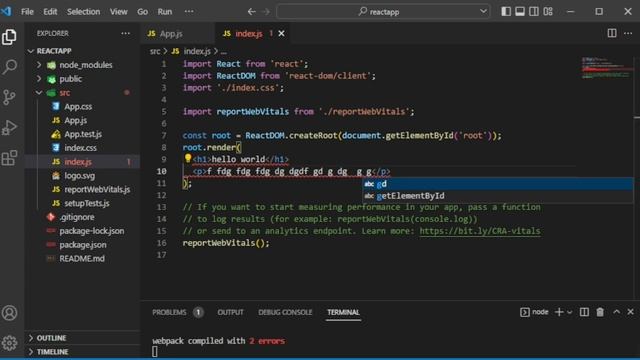This screenshot has height=360, width=640.
Task: Switch to the OUTPUT panel tab
Action: [230, 312]
